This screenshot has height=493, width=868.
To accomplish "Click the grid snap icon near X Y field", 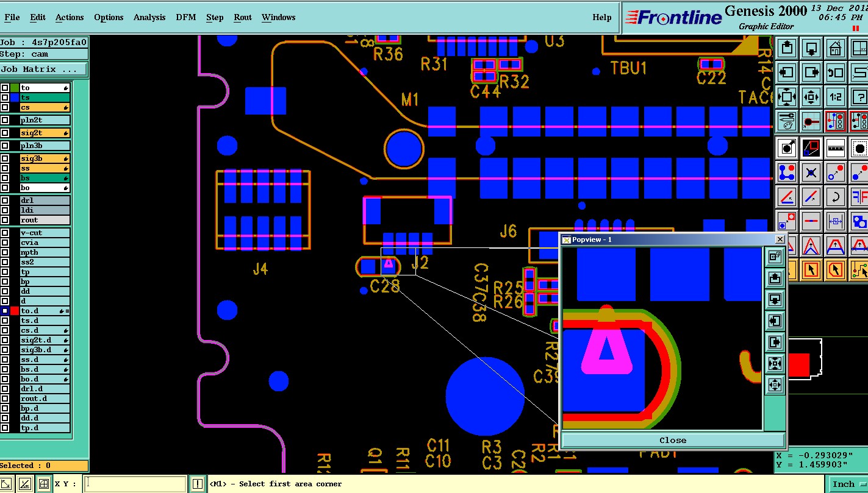I will [x=43, y=484].
